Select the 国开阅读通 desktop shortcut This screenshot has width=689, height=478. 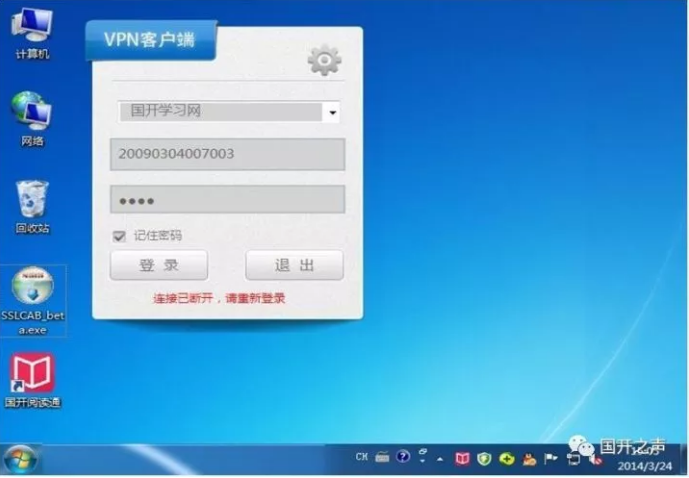point(32,377)
